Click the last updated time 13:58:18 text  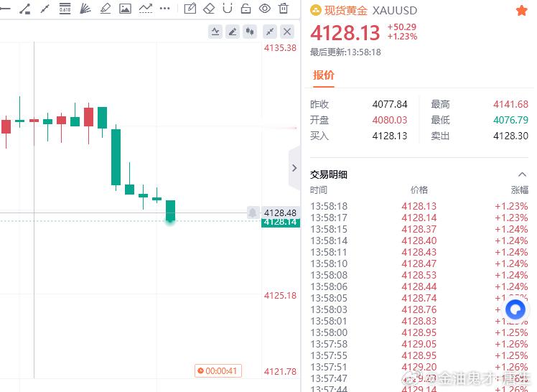coord(345,52)
